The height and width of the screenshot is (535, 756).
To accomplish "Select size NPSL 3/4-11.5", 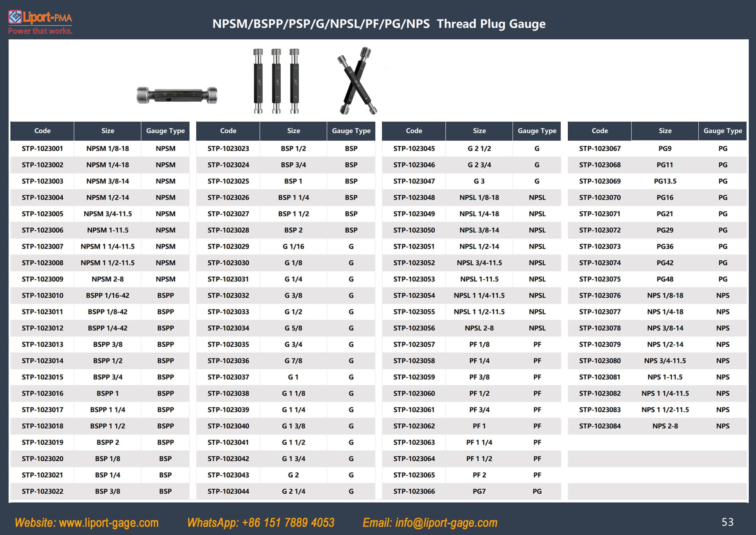I will click(x=479, y=263).
